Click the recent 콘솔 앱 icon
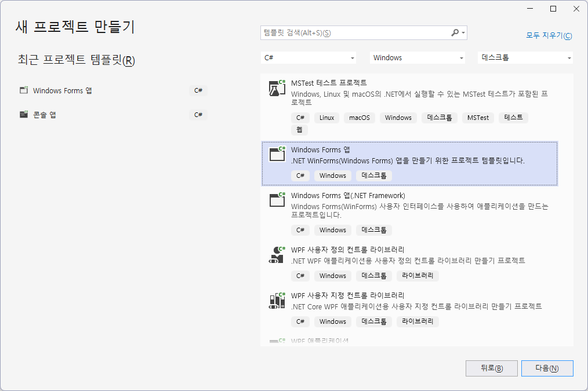The height and width of the screenshot is (391, 588). (24, 115)
